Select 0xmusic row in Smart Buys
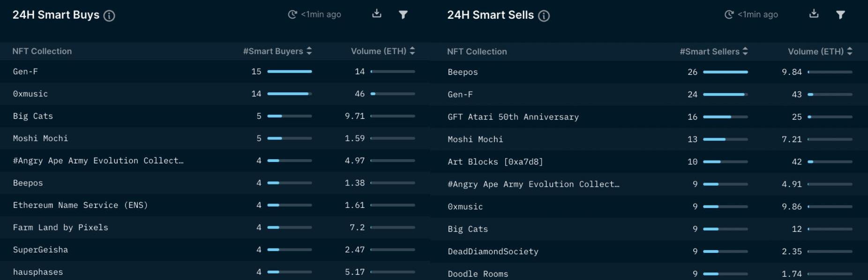Viewport: 868px width, 280px height. click(x=30, y=94)
